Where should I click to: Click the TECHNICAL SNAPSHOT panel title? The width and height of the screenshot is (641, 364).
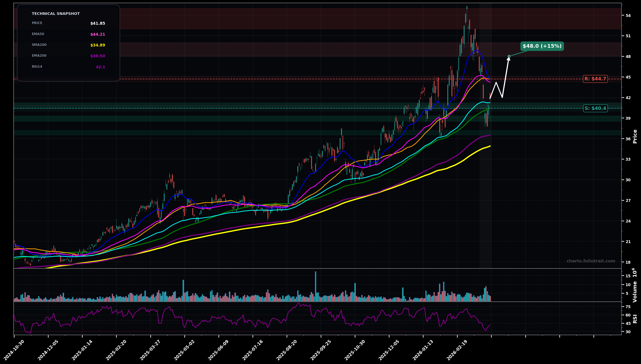point(55,13)
